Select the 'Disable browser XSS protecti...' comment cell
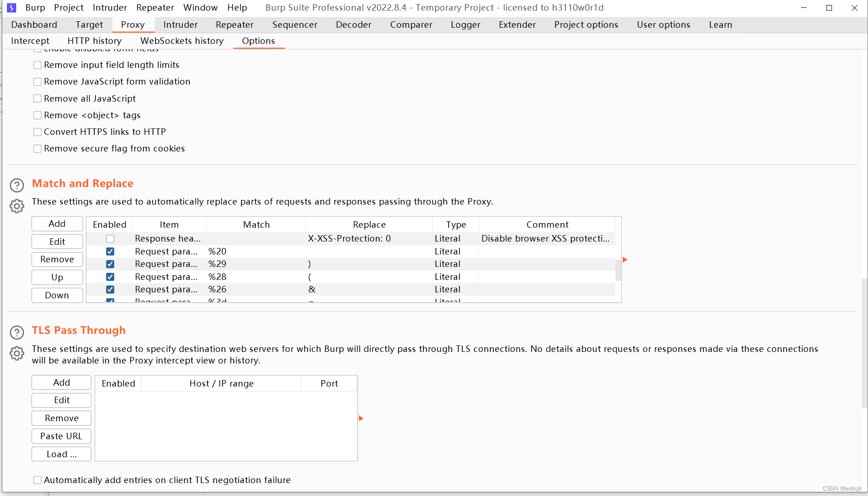Screen dimensions: 868x496 click(x=547, y=239)
